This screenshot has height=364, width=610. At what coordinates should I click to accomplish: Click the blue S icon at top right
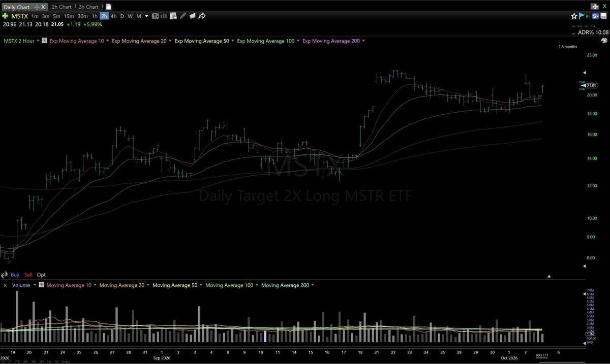tap(594, 16)
